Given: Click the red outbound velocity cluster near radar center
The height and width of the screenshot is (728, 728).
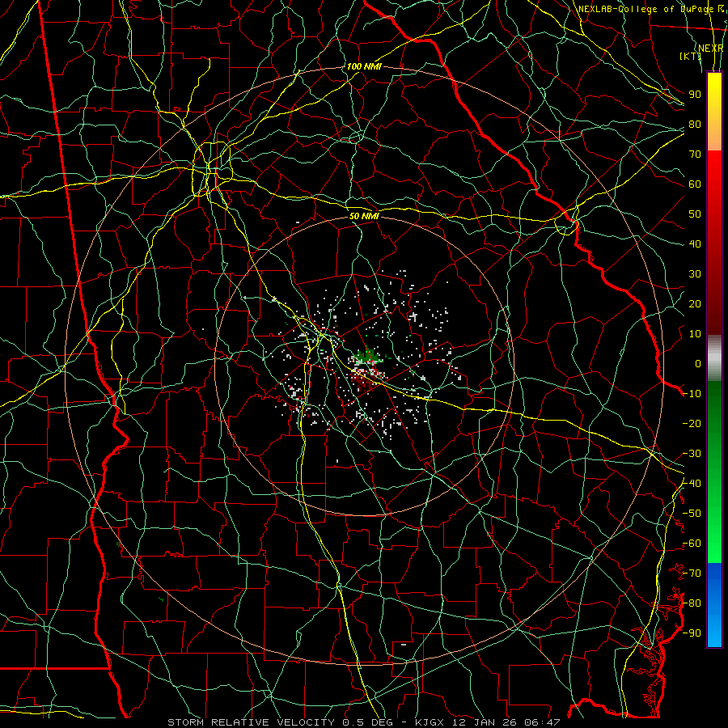Looking at the screenshot, I should pyautogui.click(x=363, y=380).
